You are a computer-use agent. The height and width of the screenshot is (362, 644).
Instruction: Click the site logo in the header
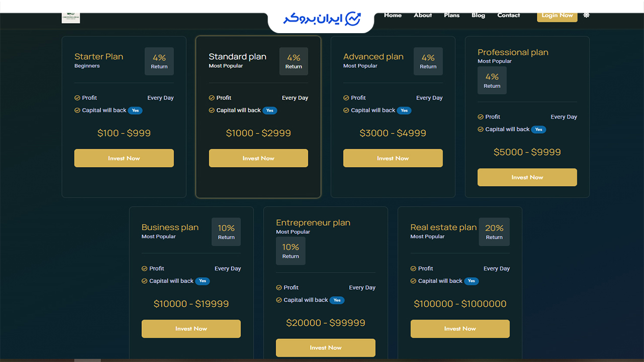pyautogui.click(x=71, y=18)
